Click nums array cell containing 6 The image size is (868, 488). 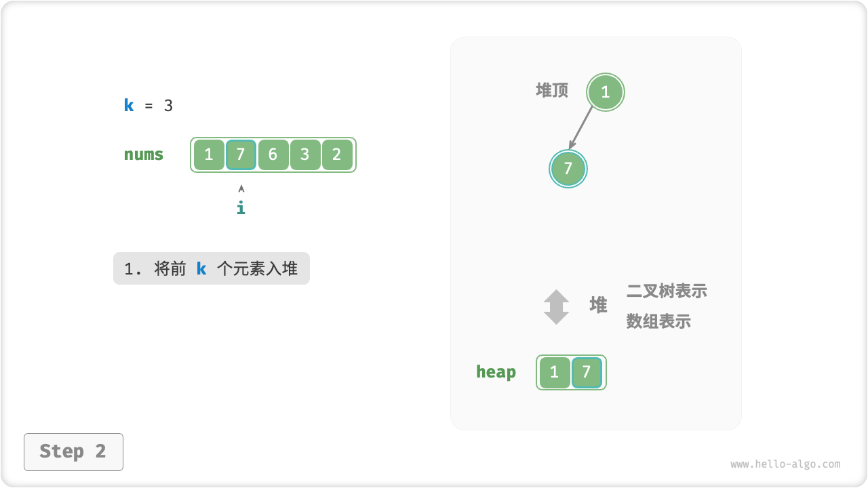coord(273,155)
